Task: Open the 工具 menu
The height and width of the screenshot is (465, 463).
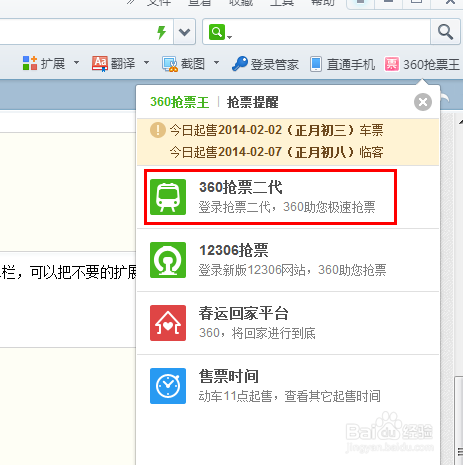Action: [x=282, y=3]
